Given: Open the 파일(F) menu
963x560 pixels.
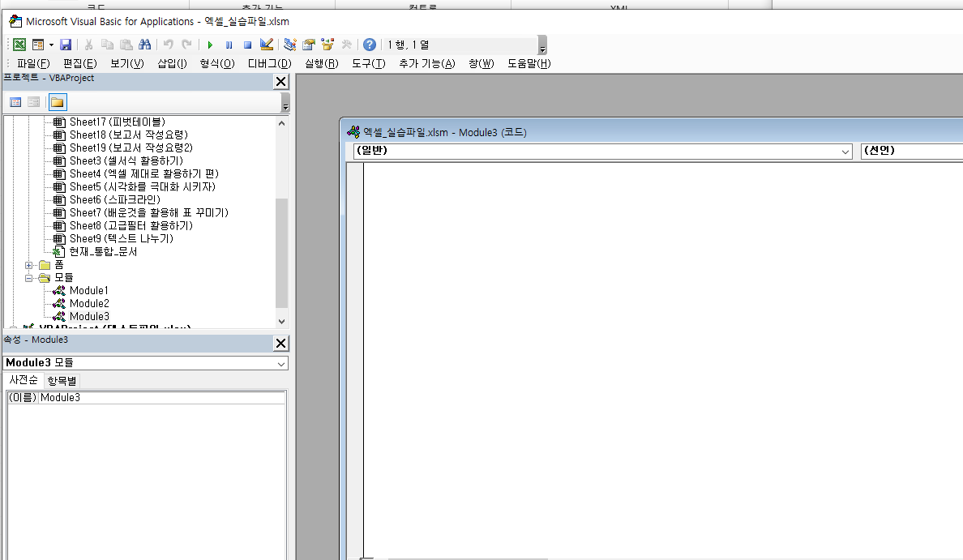Looking at the screenshot, I should pyautogui.click(x=33, y=64).
